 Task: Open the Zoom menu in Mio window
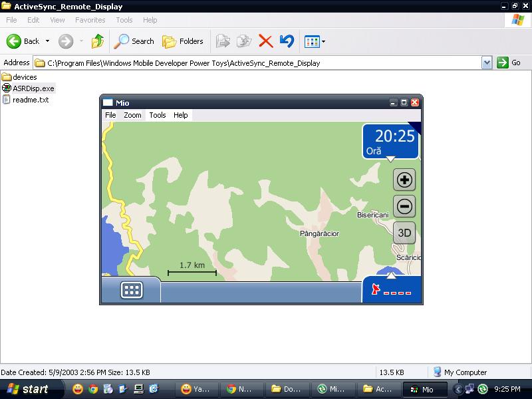tap(133, 115)
